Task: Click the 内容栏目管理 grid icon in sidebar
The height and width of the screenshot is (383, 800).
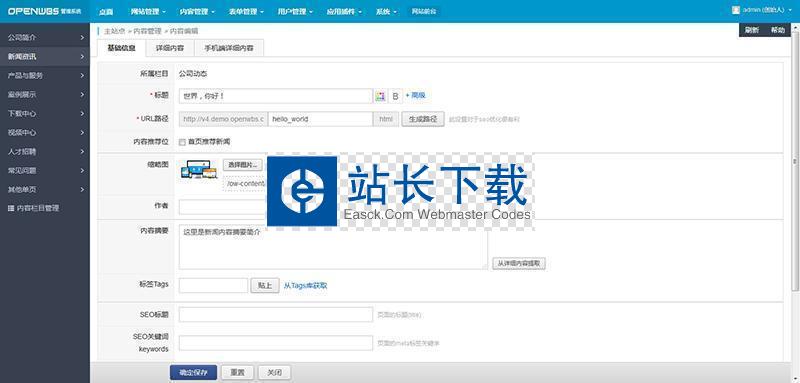Action: 11,209
